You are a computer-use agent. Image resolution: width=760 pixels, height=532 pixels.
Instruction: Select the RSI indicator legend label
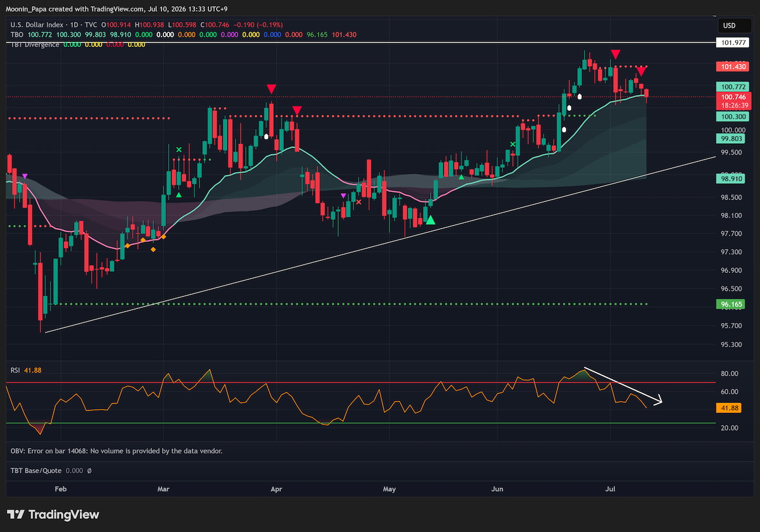(16, 370)
